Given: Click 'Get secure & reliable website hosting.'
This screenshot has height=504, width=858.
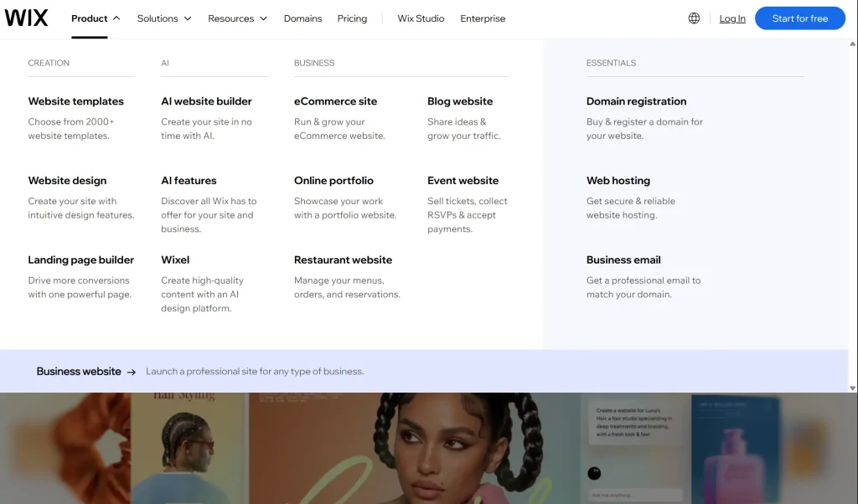Looking at the screenshot, I should coord(631,208).
